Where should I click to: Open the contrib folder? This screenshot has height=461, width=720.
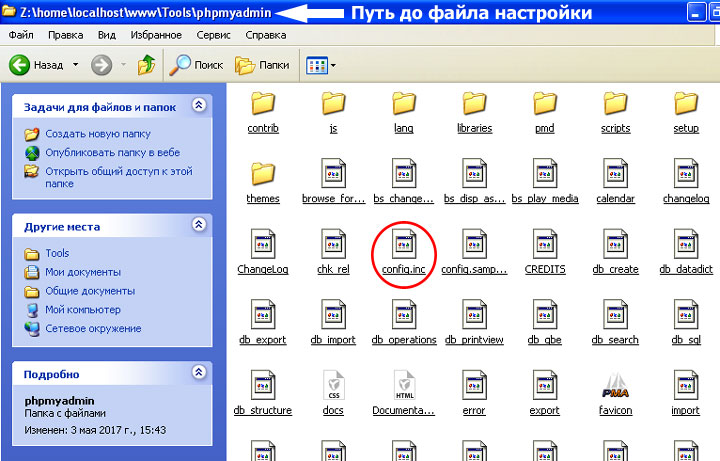click(263, 112)
